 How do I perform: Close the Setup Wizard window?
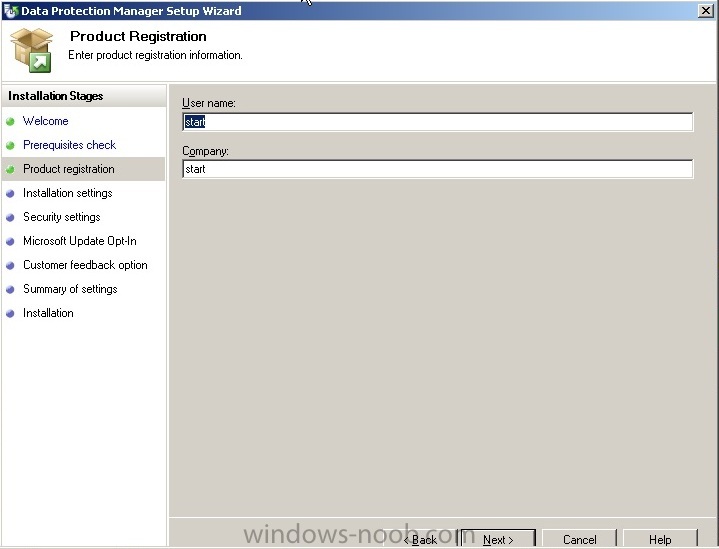705,11
